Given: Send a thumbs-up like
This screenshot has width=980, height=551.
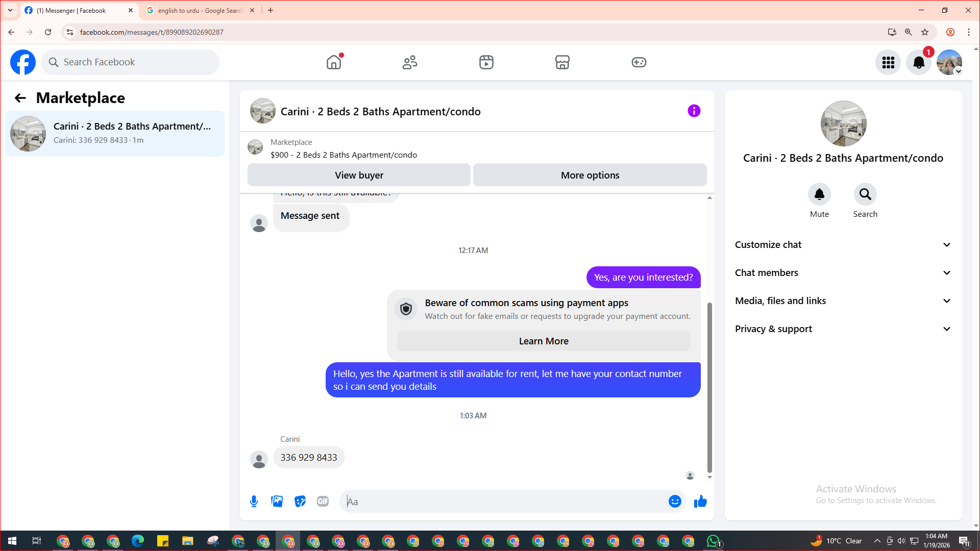Looking at the screenshot, I should [700, 502].
